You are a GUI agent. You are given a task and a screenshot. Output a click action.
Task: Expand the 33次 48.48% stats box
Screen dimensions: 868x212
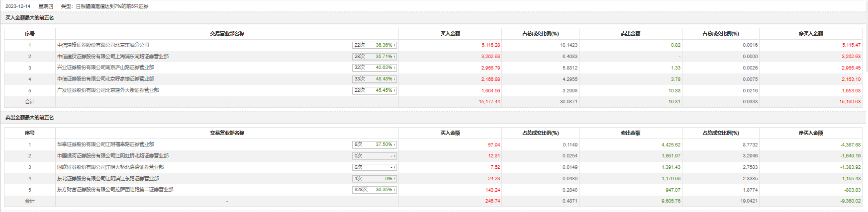pyautogui.click(x=375, y=79)
